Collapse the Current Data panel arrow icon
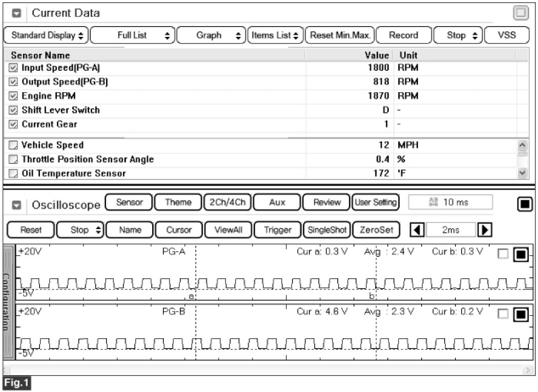538x392 pixels. pos(16,13)
